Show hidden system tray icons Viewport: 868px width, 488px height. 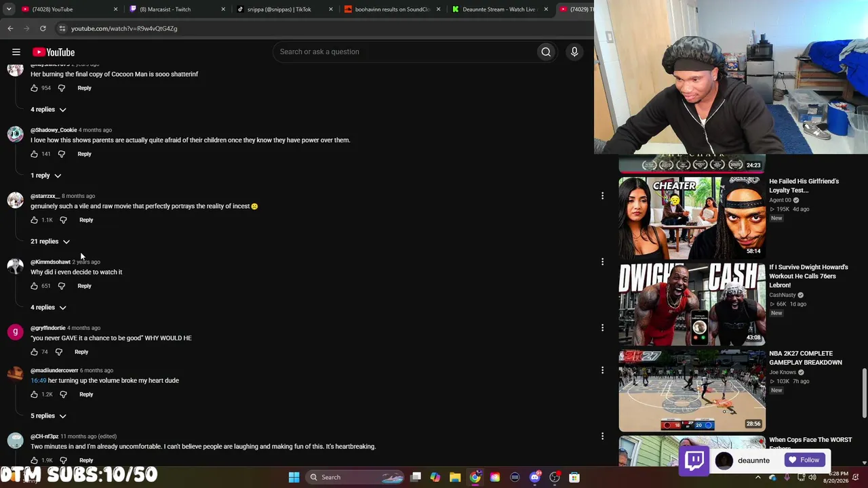(758, 477)
